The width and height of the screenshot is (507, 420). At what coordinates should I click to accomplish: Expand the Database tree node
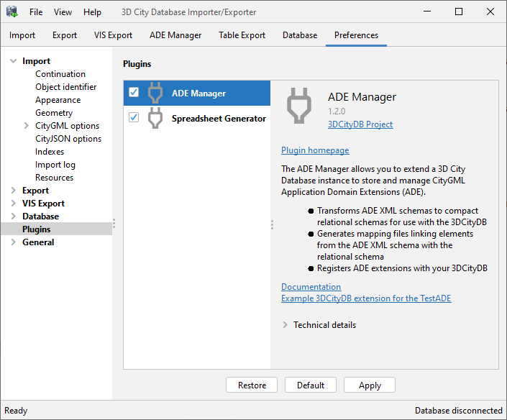tap(13, 216)
